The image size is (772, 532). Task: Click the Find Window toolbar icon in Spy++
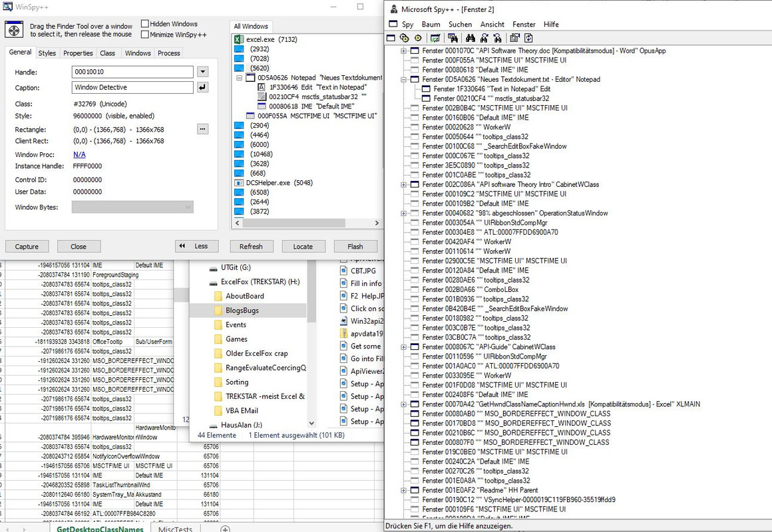(x=453, y=38)
